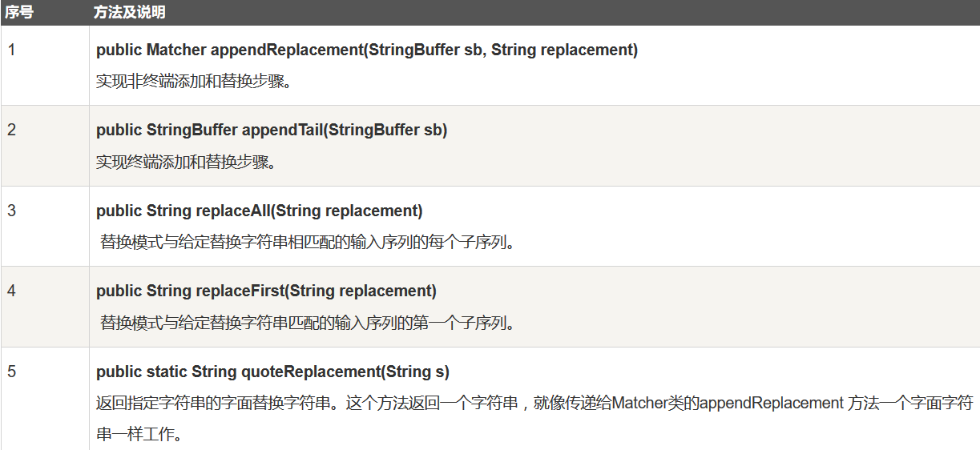980x450 pixels.
Task: Select the appendTail method signature
Action: (x=272, y=130)
